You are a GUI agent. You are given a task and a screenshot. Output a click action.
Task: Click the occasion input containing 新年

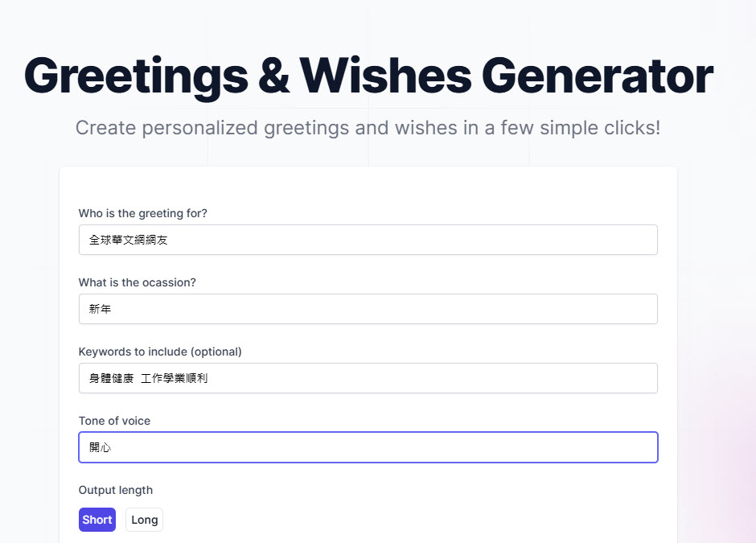point(368,309)
